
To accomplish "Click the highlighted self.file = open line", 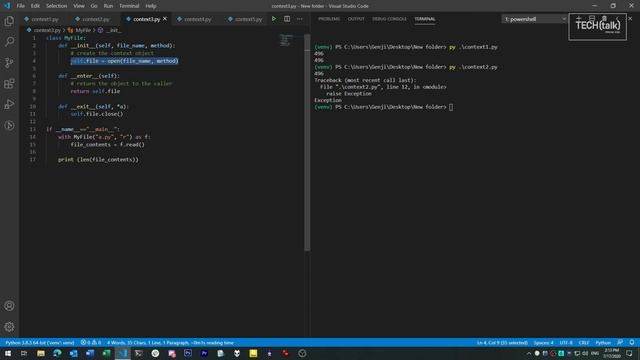I will pos(124,61).
